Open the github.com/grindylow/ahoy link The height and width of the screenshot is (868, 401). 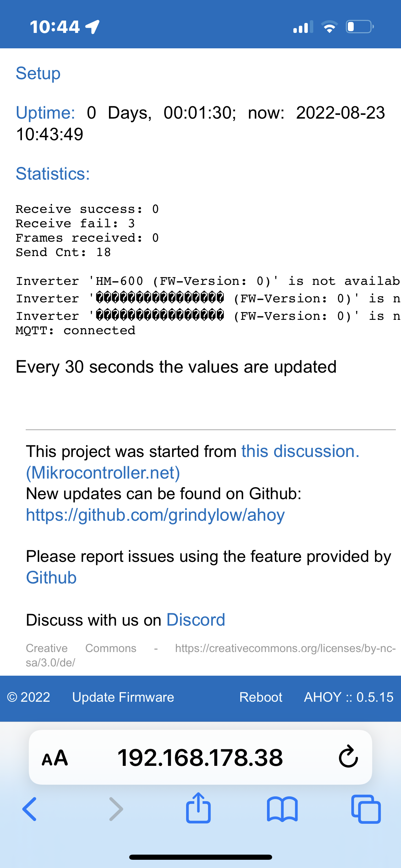pyautogui.click(x=154, y=515)
